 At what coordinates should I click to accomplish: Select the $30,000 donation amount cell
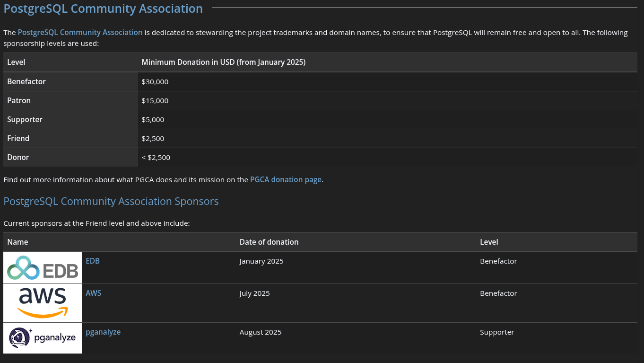click(x=388, y=81)
